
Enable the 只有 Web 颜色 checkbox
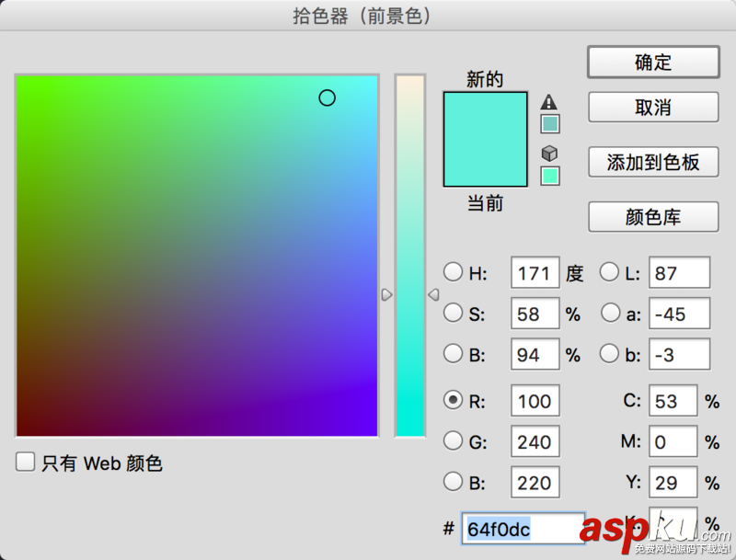(x=25, y=463)
